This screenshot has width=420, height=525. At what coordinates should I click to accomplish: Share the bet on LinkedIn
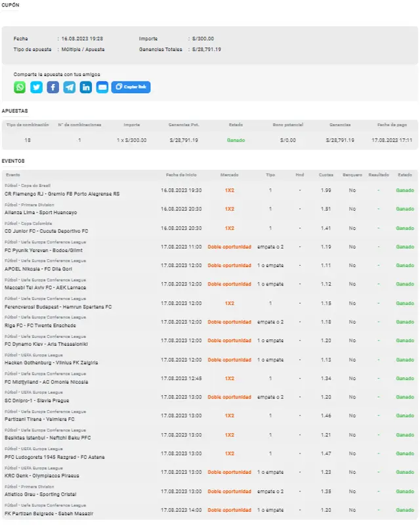pos(86,87)
